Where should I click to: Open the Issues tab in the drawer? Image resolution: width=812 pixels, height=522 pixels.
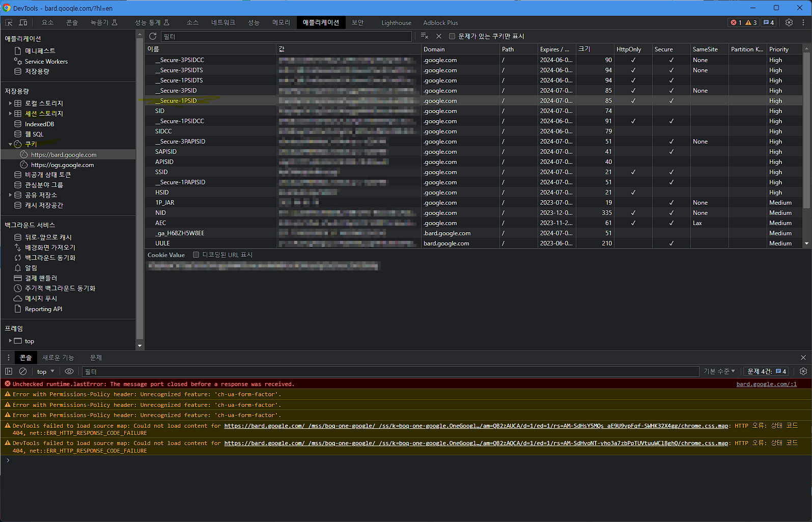coord(96,358)
